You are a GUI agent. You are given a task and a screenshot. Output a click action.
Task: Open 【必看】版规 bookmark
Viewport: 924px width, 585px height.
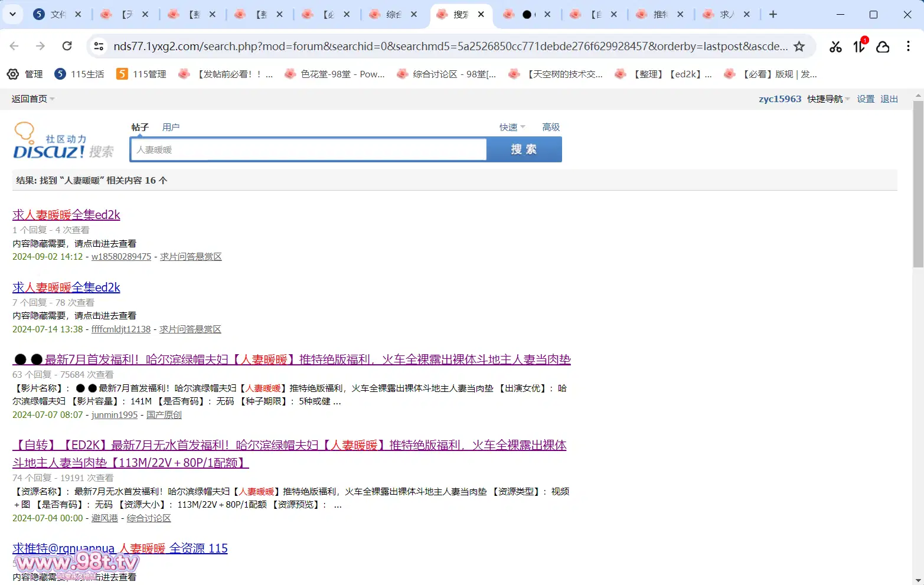(770, 74)
